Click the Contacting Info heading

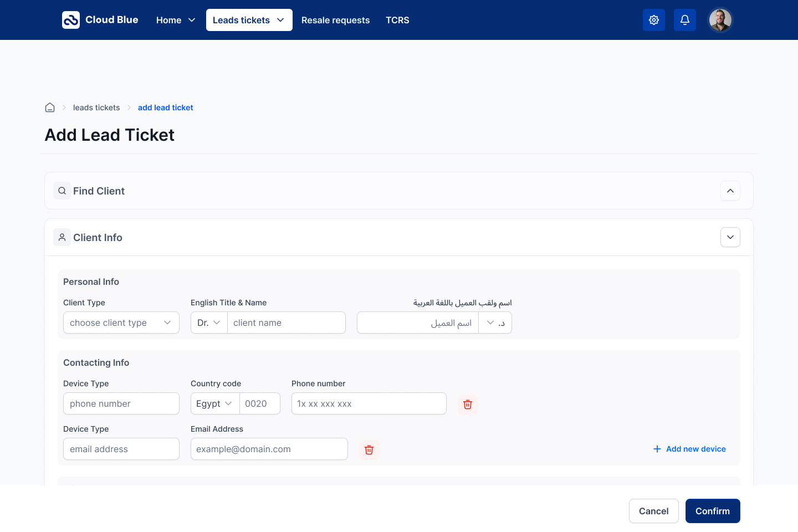coord(96,362)
